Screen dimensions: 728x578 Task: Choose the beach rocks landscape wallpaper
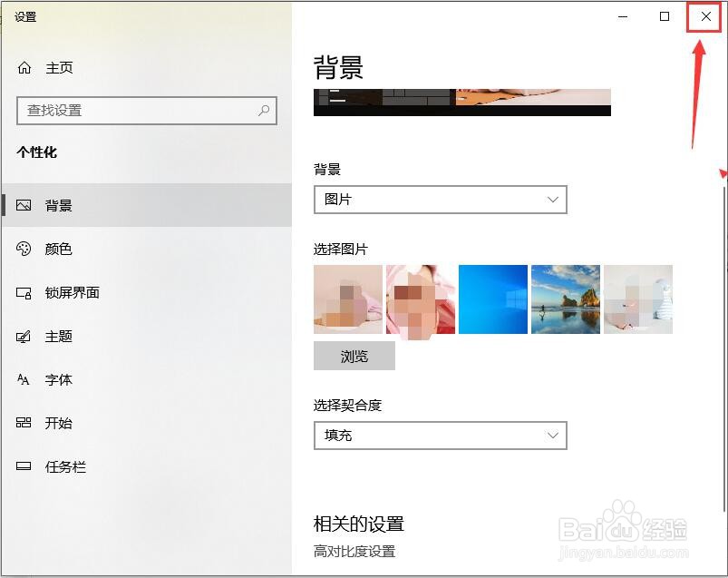566,299
